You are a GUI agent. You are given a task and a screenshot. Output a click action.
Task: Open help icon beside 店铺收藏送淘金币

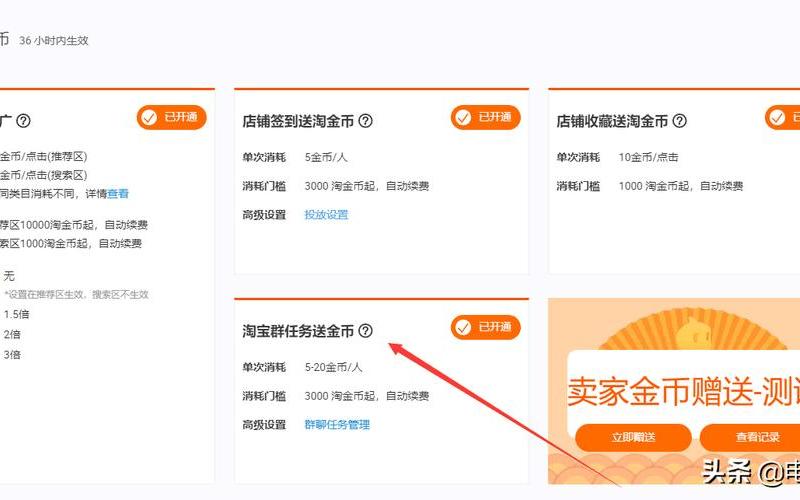pyautogui.click(x=679, y=121)
